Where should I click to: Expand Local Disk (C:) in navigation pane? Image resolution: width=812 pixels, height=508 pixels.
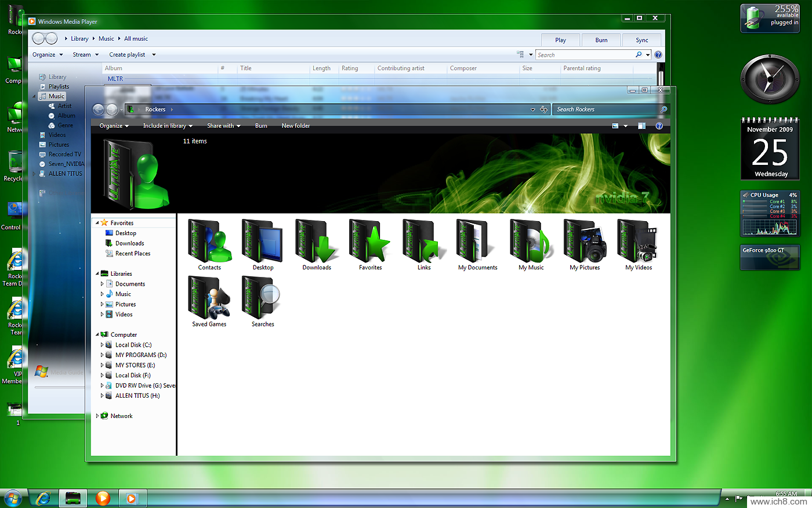[x=102, y=345]
